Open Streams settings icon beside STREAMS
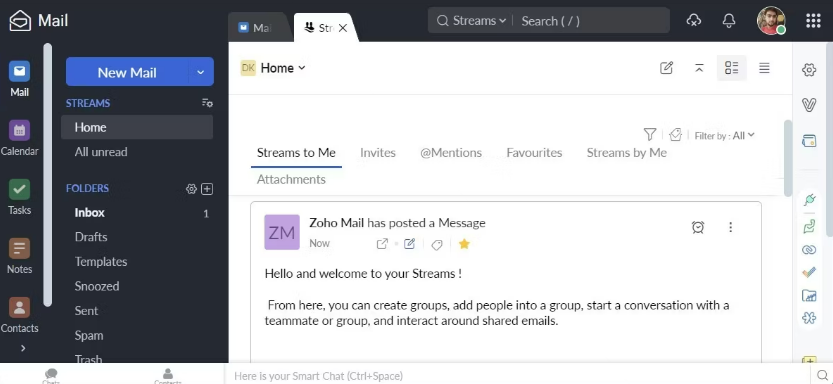Screen dimensions: 833x384 pyautogui.click(x=207, y=103)
